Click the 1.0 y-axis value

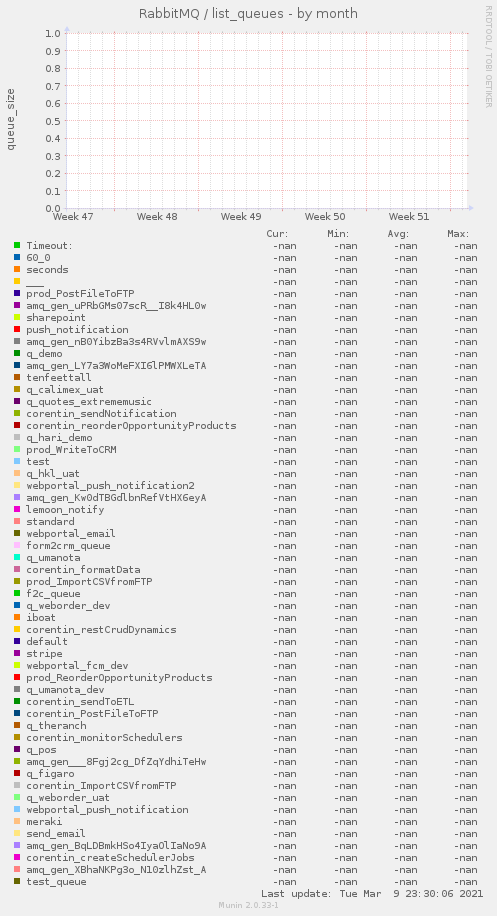pyautogui.click(x=53, y=33)
